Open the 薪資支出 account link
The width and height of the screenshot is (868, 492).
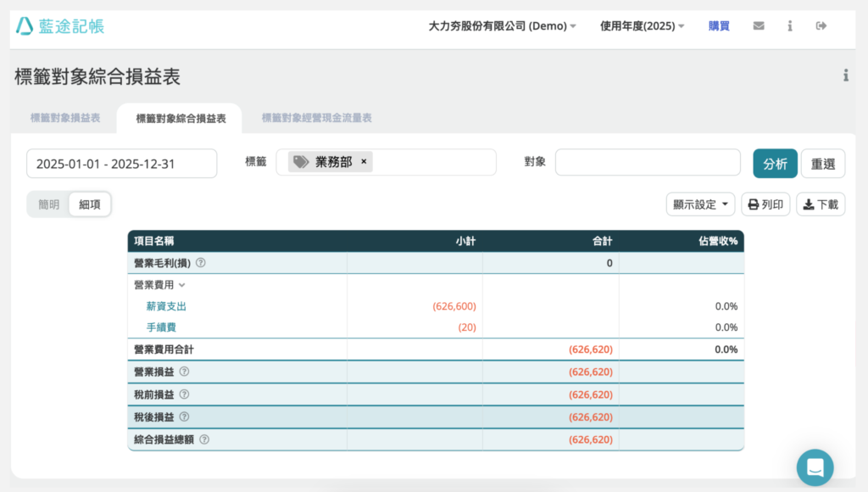(166, 306)
